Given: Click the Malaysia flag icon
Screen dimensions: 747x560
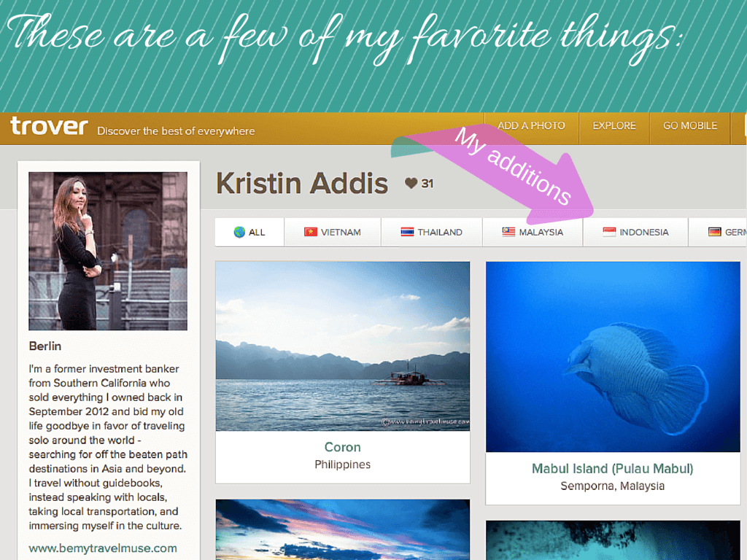Looking at the screenshot, I should pyautogui.click(x=508, y=232).
